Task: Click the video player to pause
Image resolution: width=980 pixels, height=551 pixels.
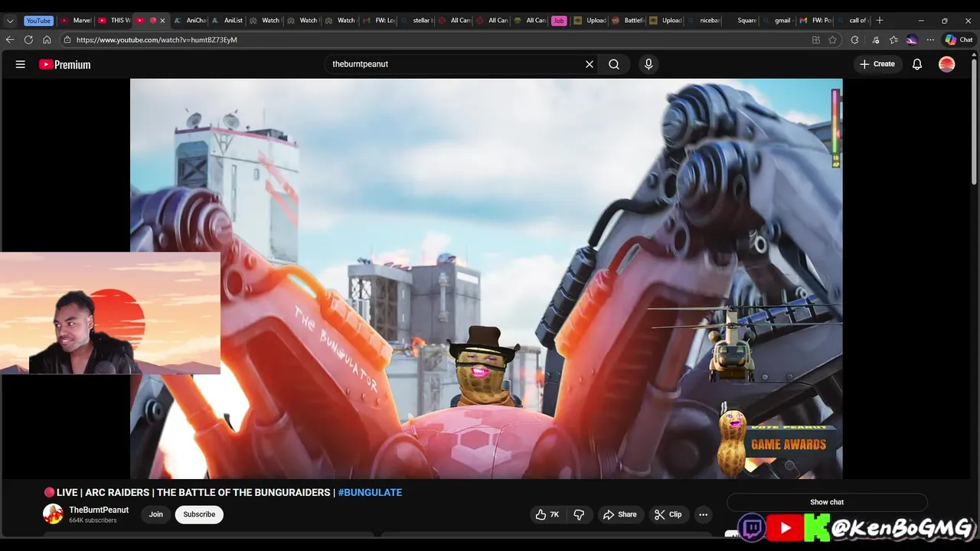Action: (x=486, y=279)
